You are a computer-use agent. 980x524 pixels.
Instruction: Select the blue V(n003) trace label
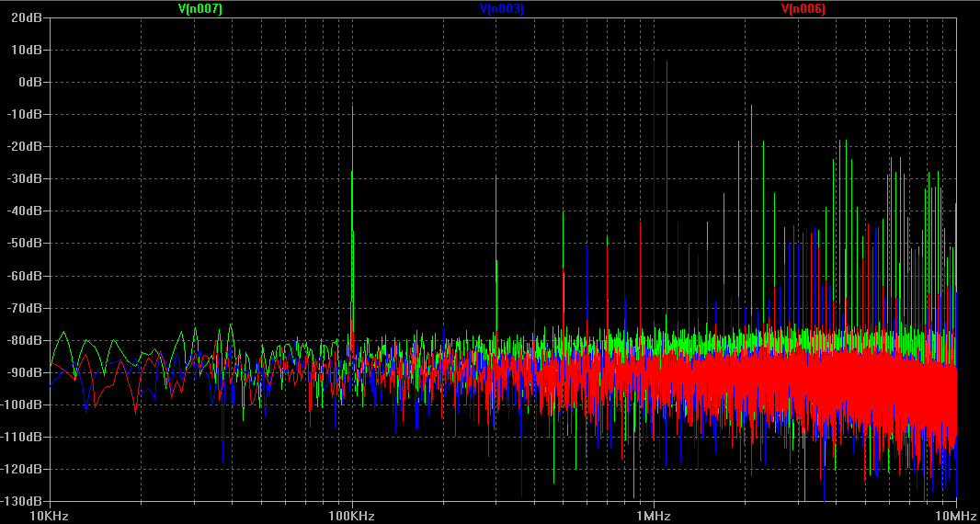[x=502, y=8]
